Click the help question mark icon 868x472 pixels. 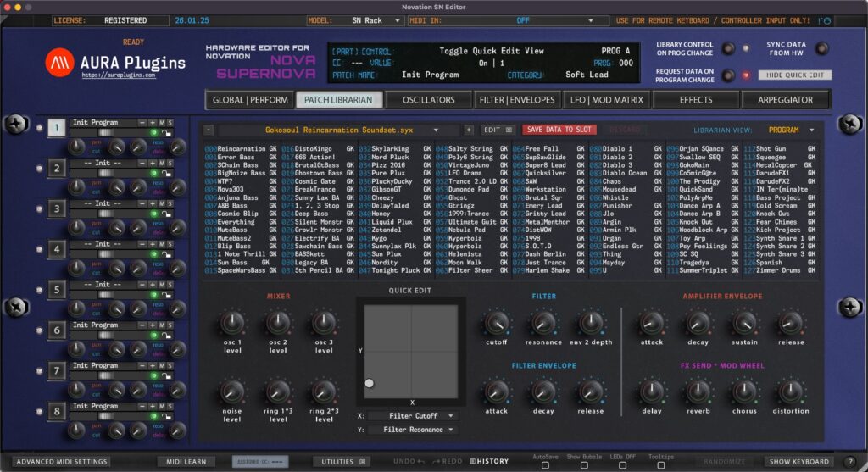[850, 462]
